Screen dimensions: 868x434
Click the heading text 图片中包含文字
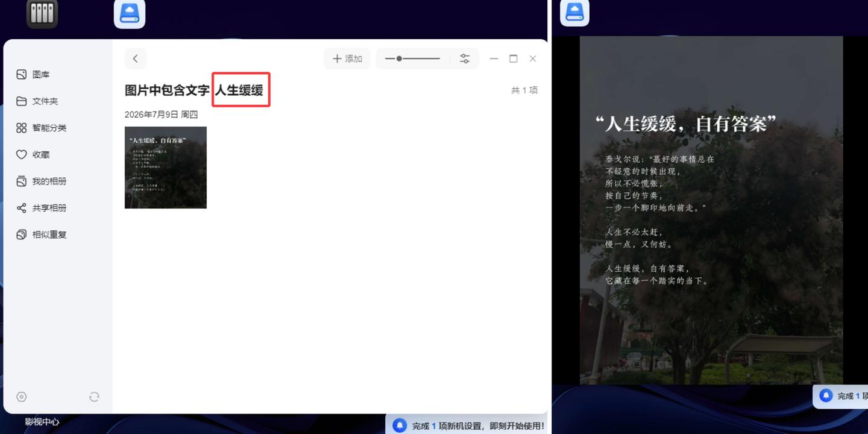pos(167,90)
